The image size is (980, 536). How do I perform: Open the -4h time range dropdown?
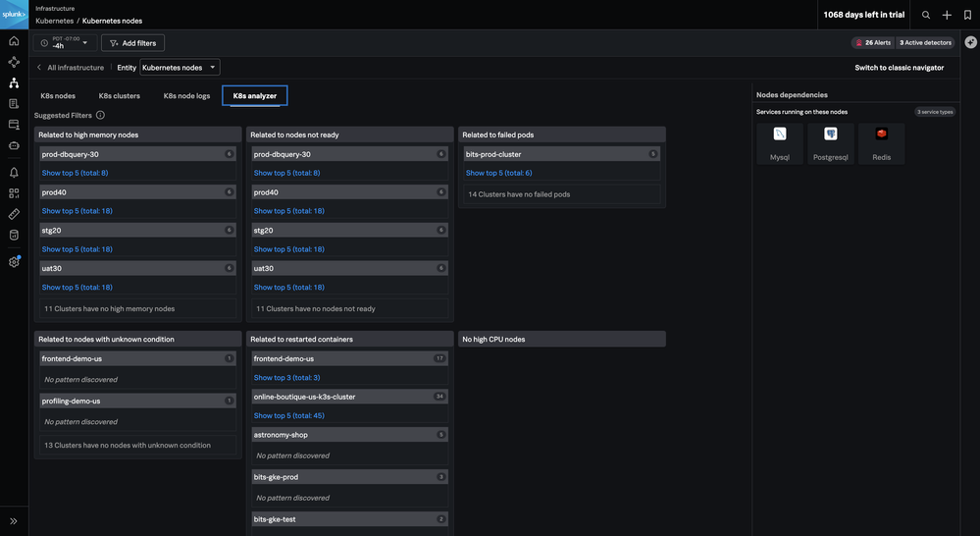coord(65,43)
